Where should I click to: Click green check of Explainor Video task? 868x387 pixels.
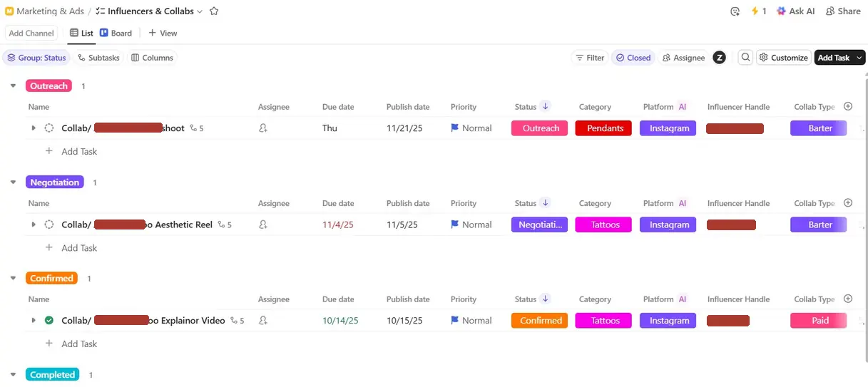click(x=49, y=321)
